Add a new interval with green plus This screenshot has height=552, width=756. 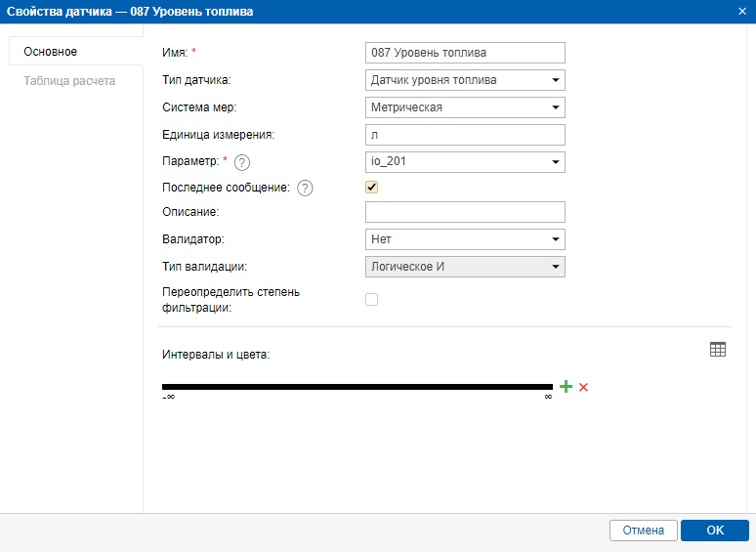(x=567, y=387)
